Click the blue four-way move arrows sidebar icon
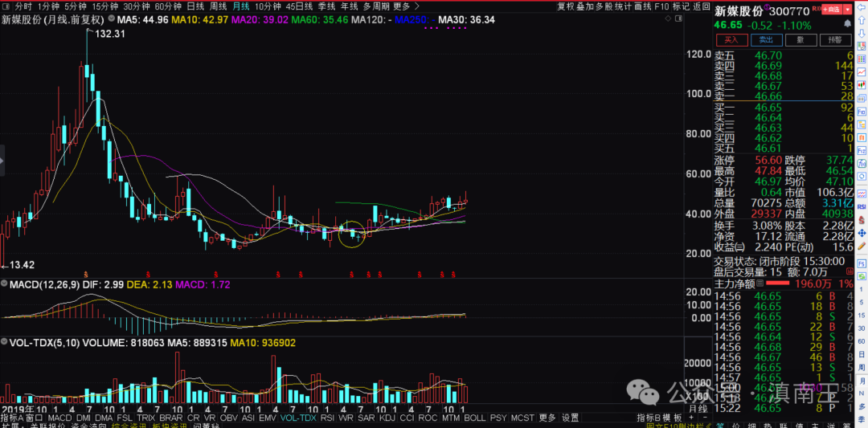Image resolution: width=868 pixels, height=428 pixels. [x=860, y=232]
